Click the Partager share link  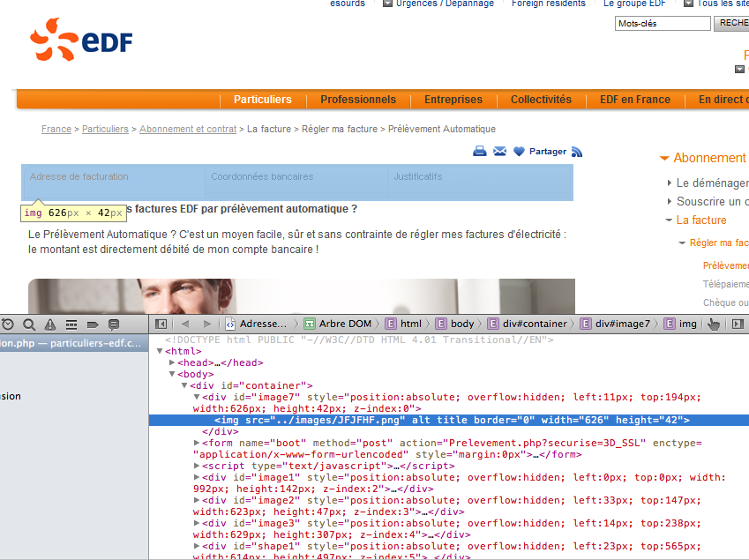coord(547,152)
